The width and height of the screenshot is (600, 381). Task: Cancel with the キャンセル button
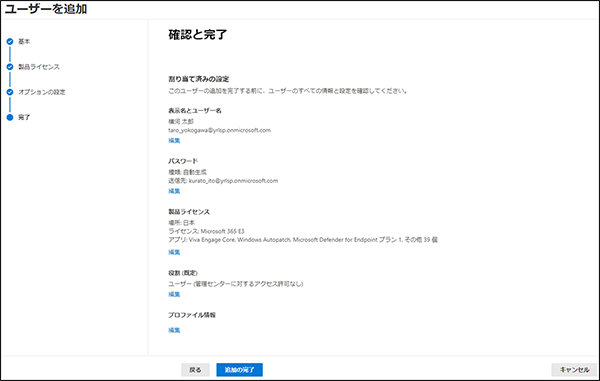click(x=574, y=370)
